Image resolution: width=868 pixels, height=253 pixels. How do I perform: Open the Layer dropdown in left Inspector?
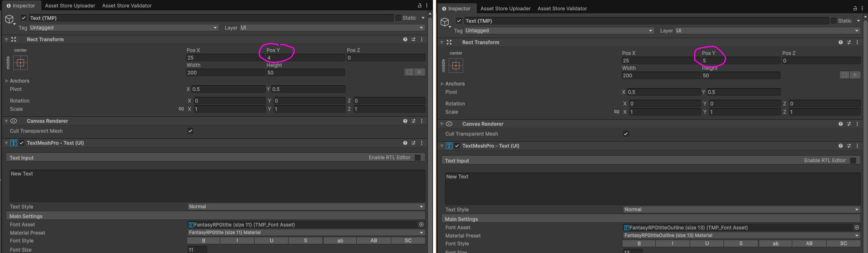[332, 28]
